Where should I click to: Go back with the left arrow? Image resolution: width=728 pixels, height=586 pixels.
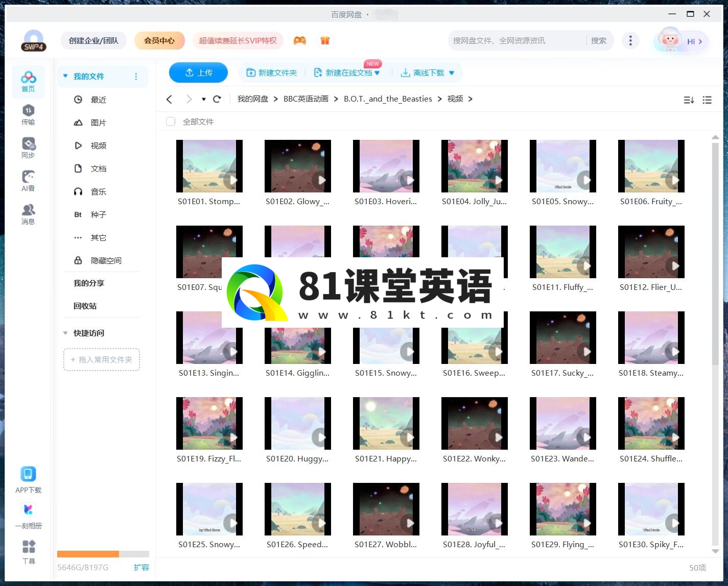click(170, 99)
